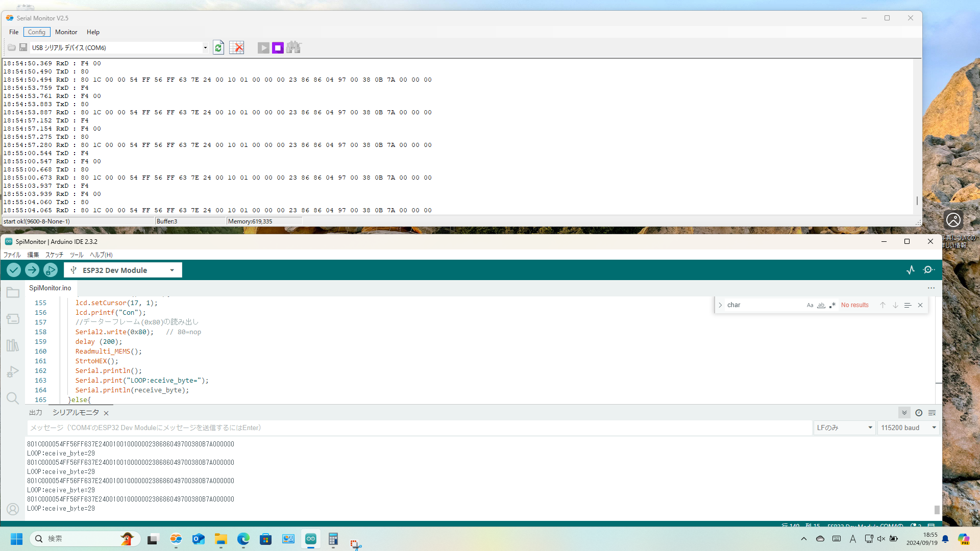Toggle regular expression in find widget
The width and height of the screenshot is (980, 551).
[832, 305]
